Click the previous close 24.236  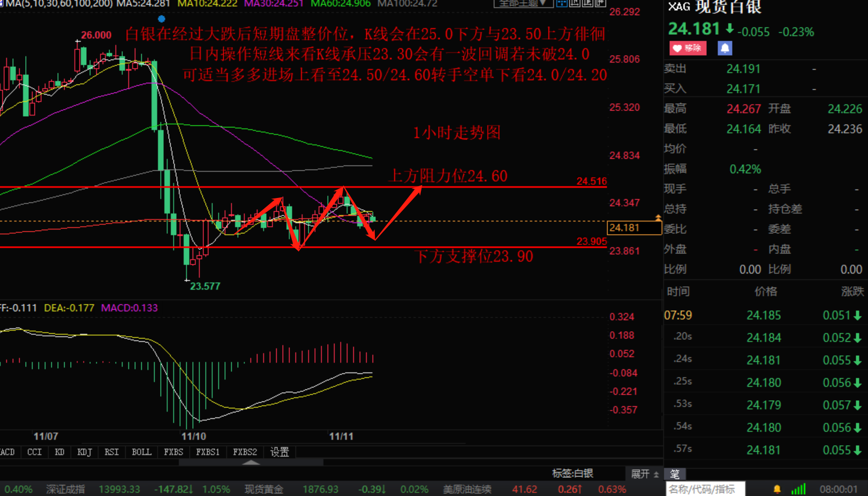[845, 129]
